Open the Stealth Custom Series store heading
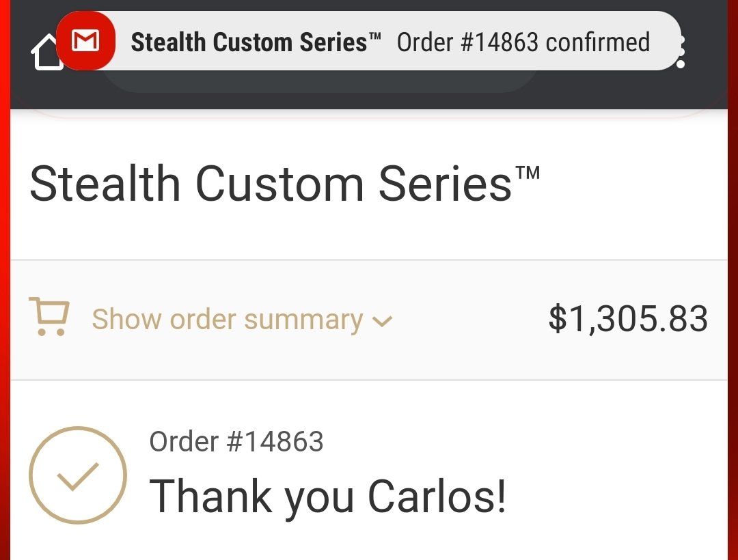 point(284,184)
